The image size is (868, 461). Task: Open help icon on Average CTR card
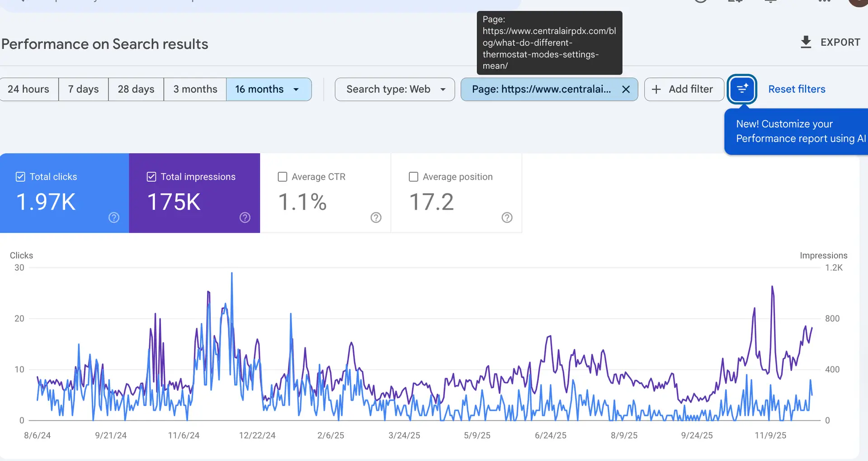coord(376,218)
